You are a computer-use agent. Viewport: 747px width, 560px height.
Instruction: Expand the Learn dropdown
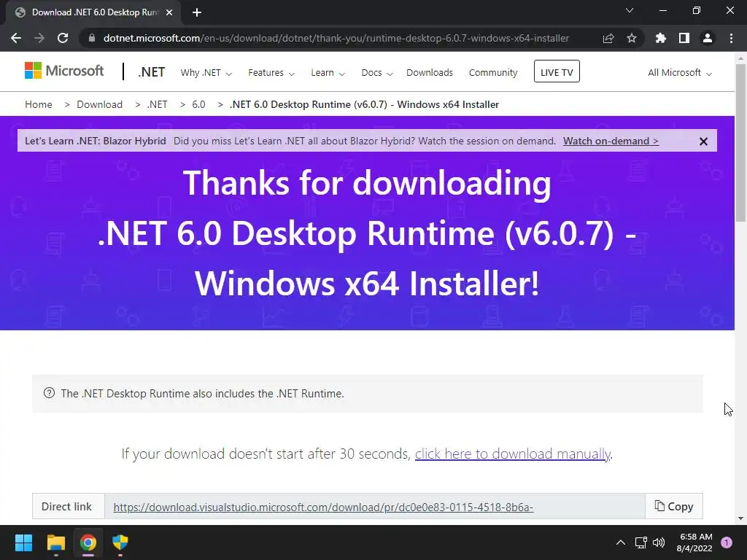coord(328,73)
